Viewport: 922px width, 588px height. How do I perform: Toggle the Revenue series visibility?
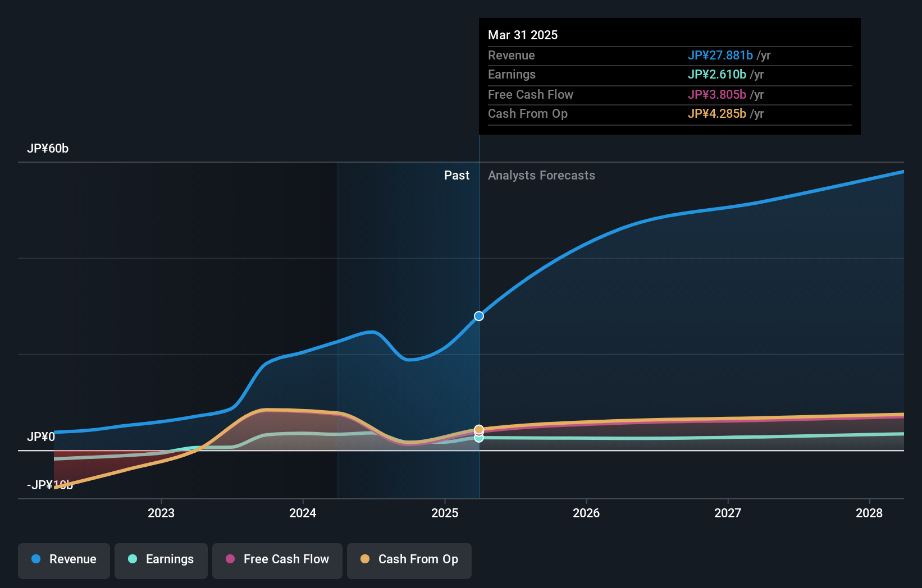tap(63, 561)
